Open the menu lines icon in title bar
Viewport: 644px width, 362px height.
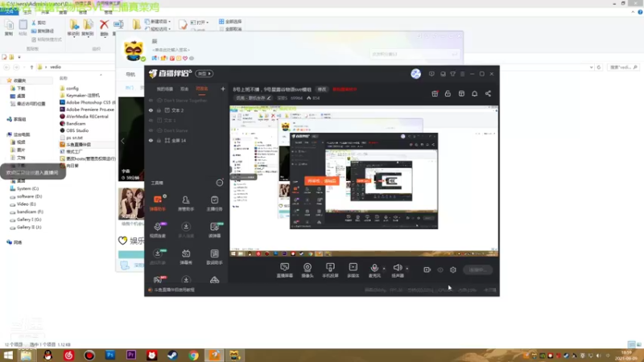[x=462, y=74]
